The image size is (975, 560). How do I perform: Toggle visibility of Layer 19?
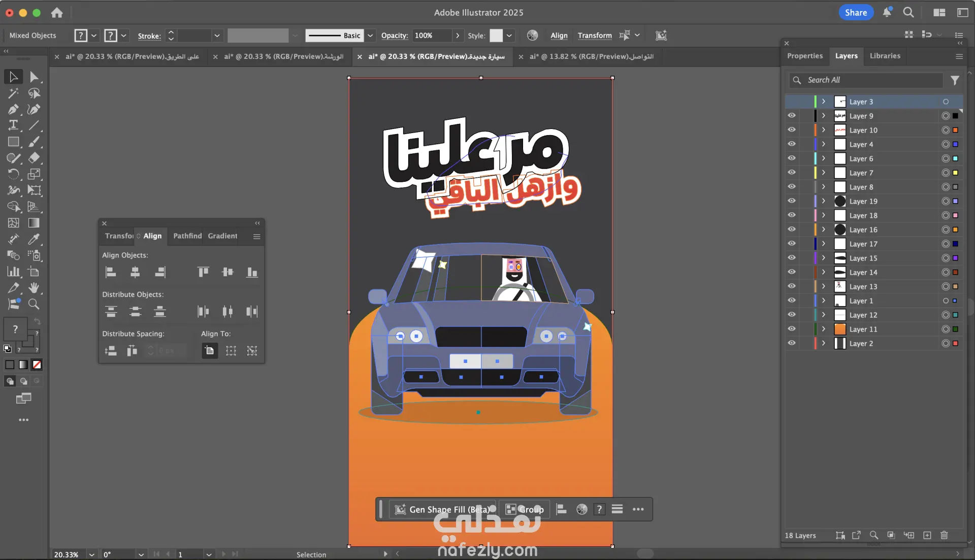792,201
